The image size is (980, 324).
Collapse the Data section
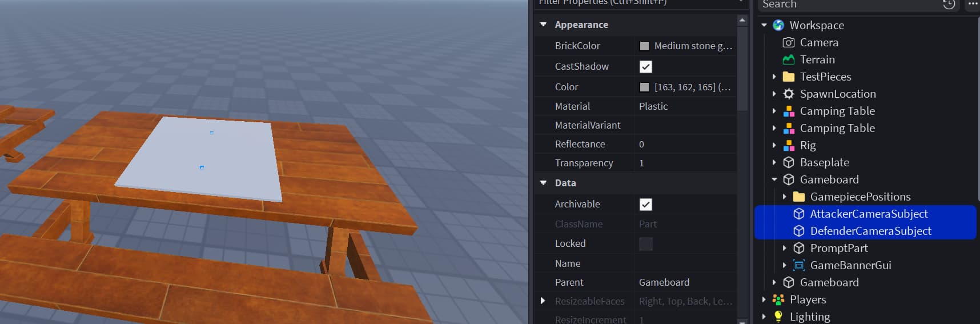543,183
